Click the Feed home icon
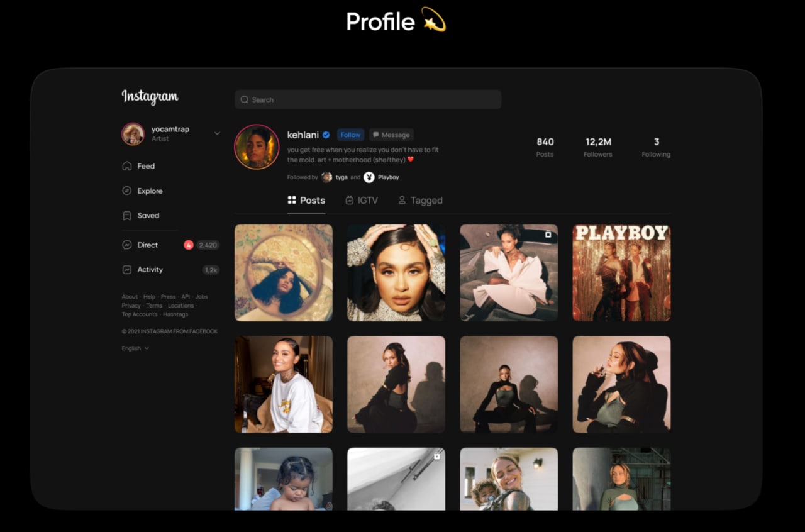The height and width of the screenshot is (532, 805). click(x=126, y=166)
